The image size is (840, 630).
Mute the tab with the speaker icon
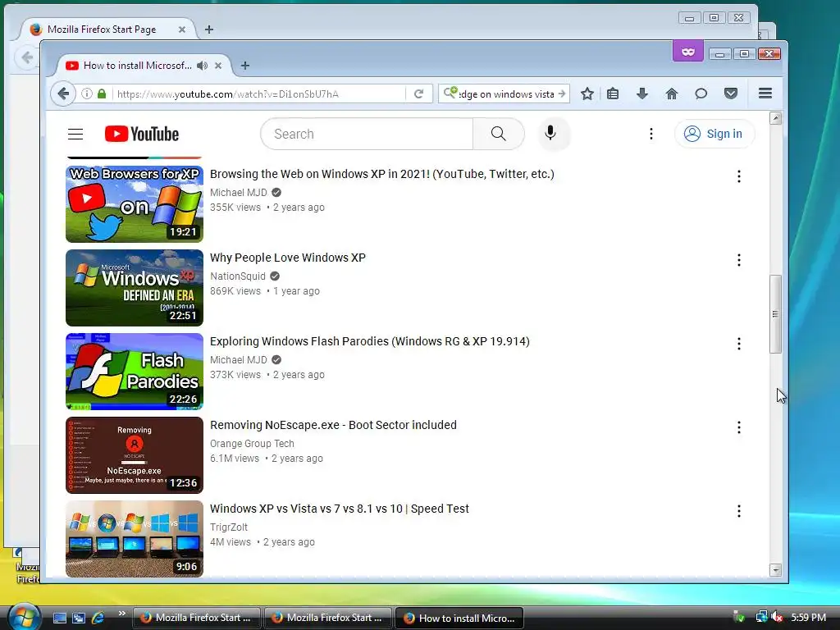point(202,66)
